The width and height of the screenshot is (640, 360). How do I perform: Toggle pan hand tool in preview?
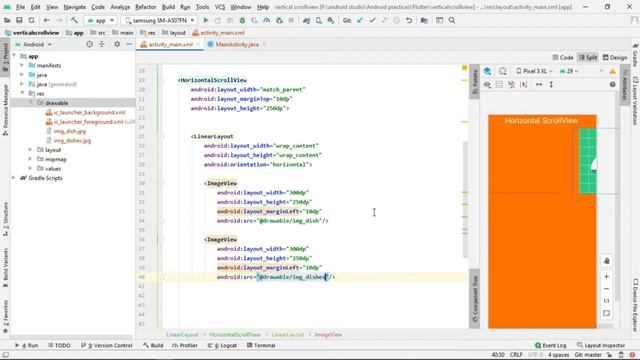click(607, 261)
